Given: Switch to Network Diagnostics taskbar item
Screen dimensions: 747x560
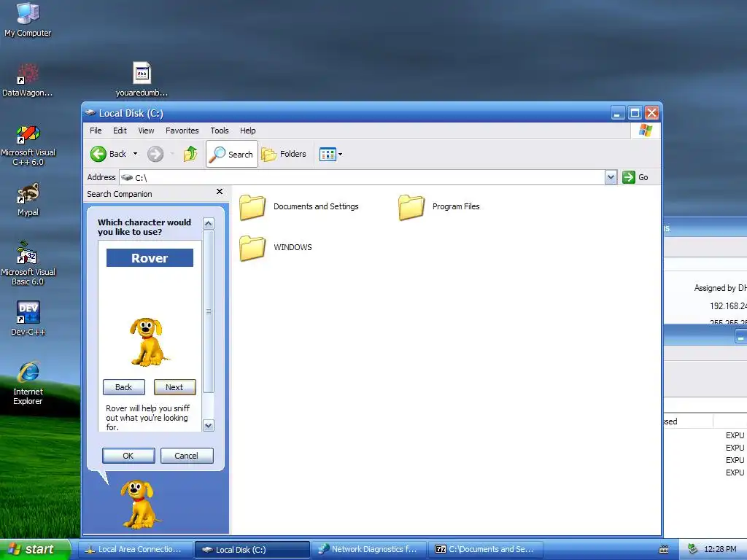Looking at the screenshot, I should (x=369, y=550).
